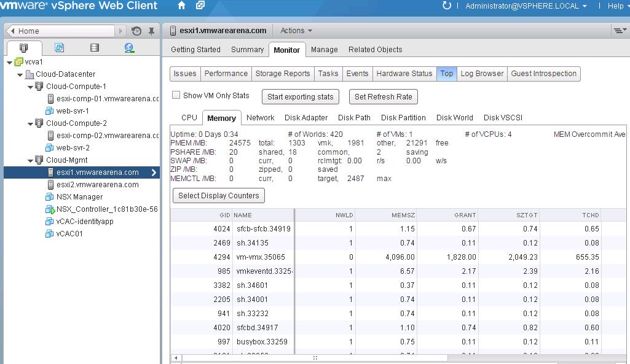Open the new window icon beside Home
The width and height of the screenshot is (630, 364).
(x=200, y=6)
